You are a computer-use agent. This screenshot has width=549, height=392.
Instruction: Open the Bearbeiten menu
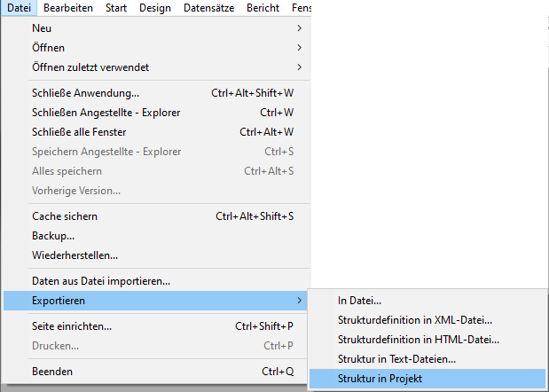[x=67, y=8]
